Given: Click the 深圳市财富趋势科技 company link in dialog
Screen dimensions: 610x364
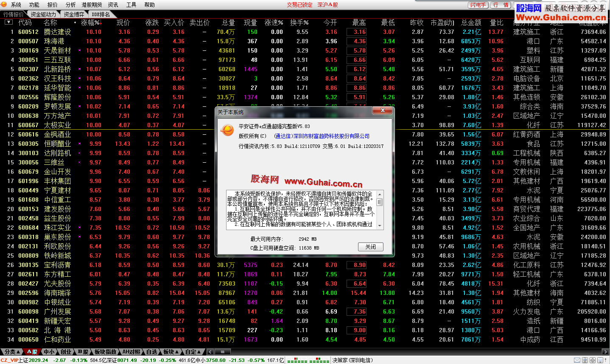Looking at the screenshot, I should point(322,136).
